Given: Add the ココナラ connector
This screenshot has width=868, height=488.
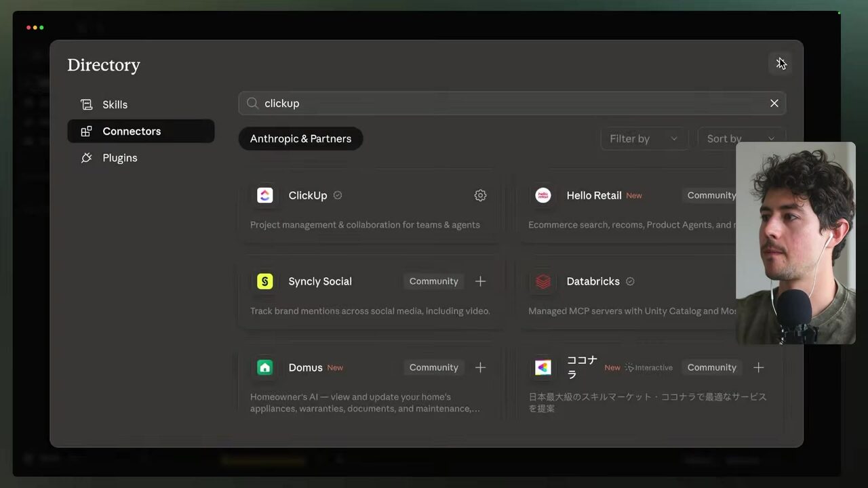Looking at the screenshot, I should [x=758, y=367].
